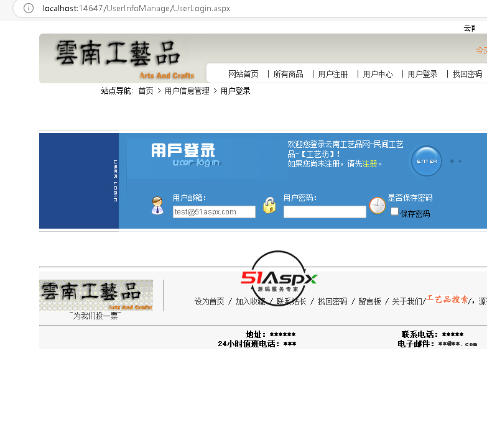Select 用户中心 from the top navigation
Screen dimensions: 487x448
[378, 74]
